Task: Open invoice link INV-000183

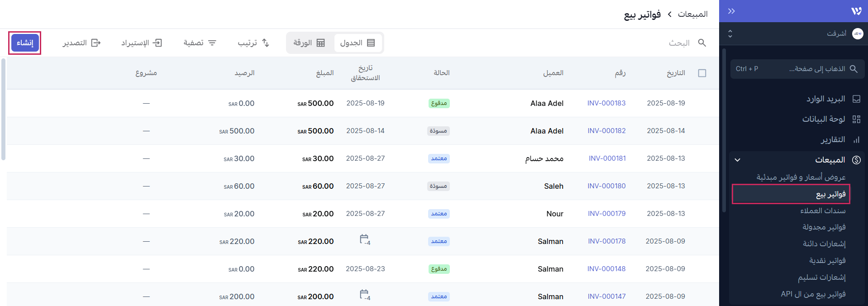Action: point(606,103)
